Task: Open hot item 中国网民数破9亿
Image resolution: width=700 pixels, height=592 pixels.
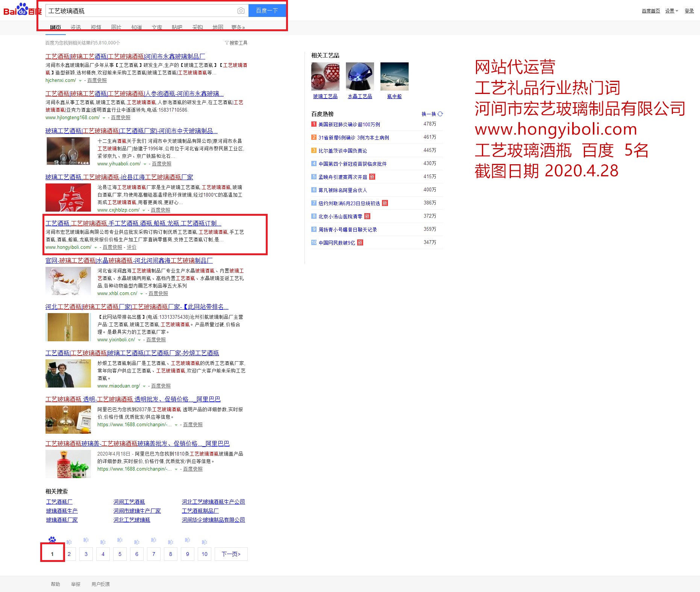Action: pyautogui.click(x=337, y=243)
